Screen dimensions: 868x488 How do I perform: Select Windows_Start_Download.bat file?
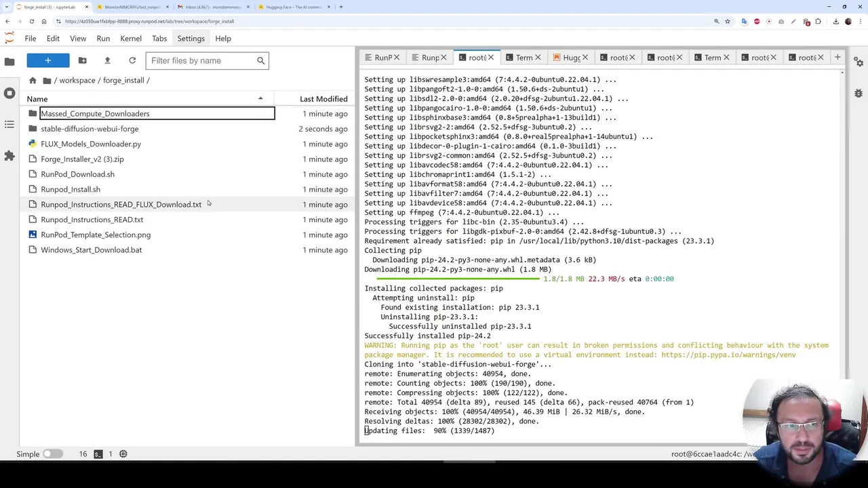pyautogui.click(x=187, y=249)
